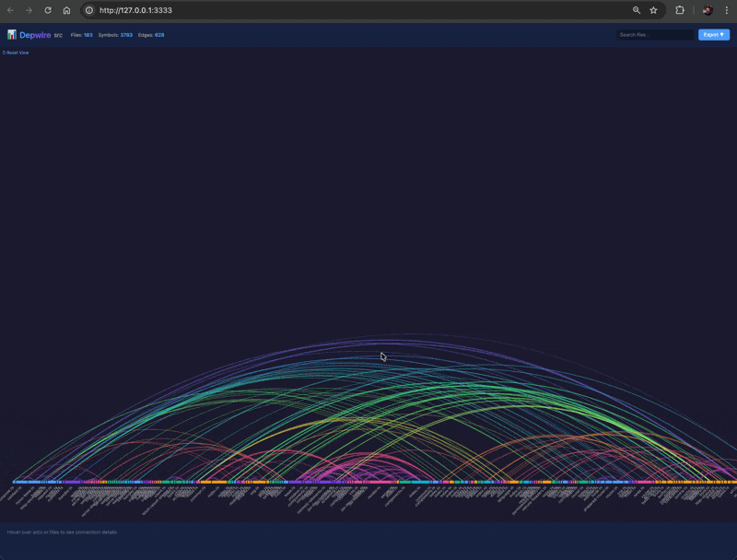Click the forward navigation arrow
Viewport: 737px width, 560px height.
28,11
